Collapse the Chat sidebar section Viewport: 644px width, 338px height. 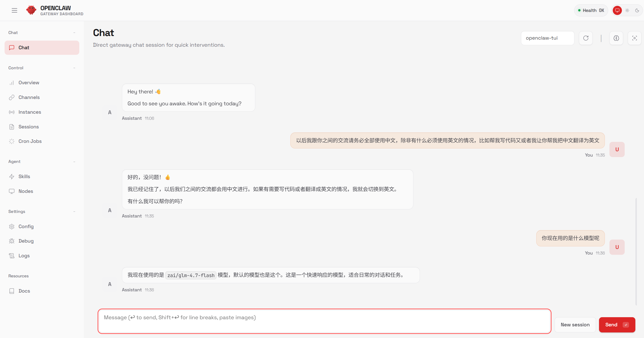tap(74, 32)
